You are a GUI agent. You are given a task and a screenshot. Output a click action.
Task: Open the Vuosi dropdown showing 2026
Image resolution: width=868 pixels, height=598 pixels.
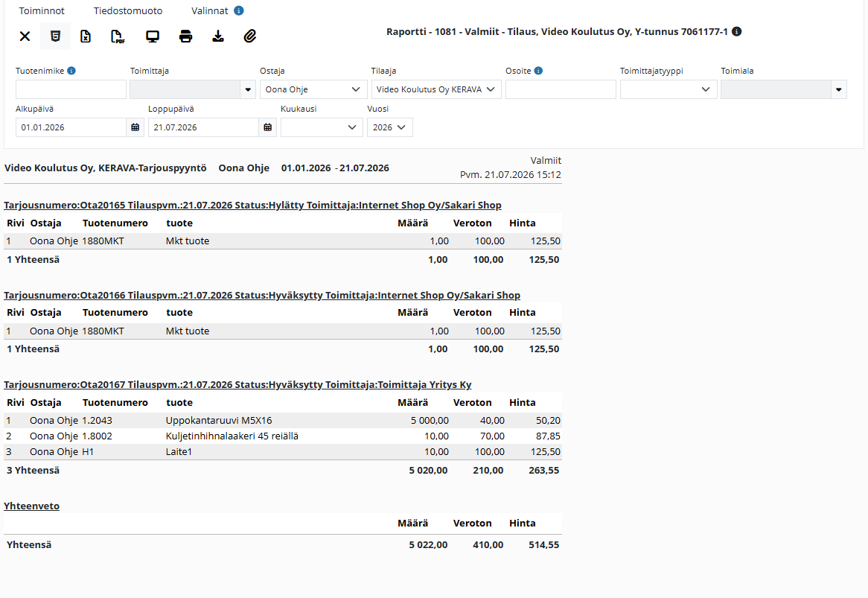[390, 127]
